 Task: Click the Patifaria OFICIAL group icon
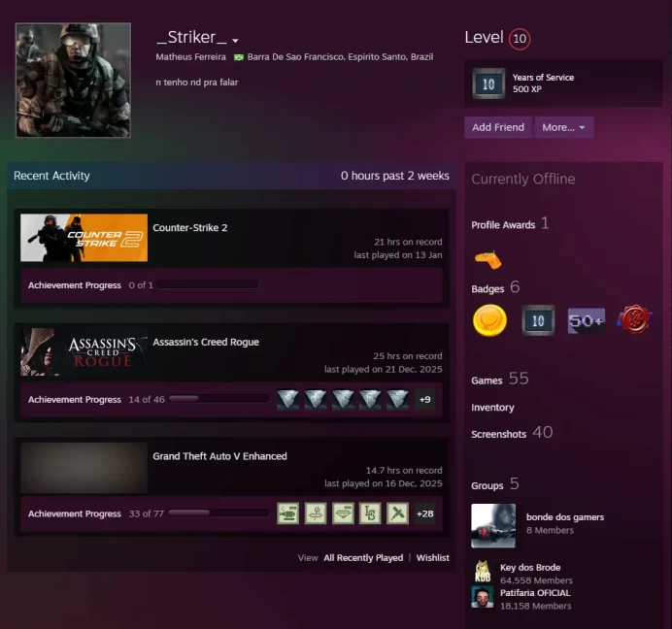tap(482, 597)
